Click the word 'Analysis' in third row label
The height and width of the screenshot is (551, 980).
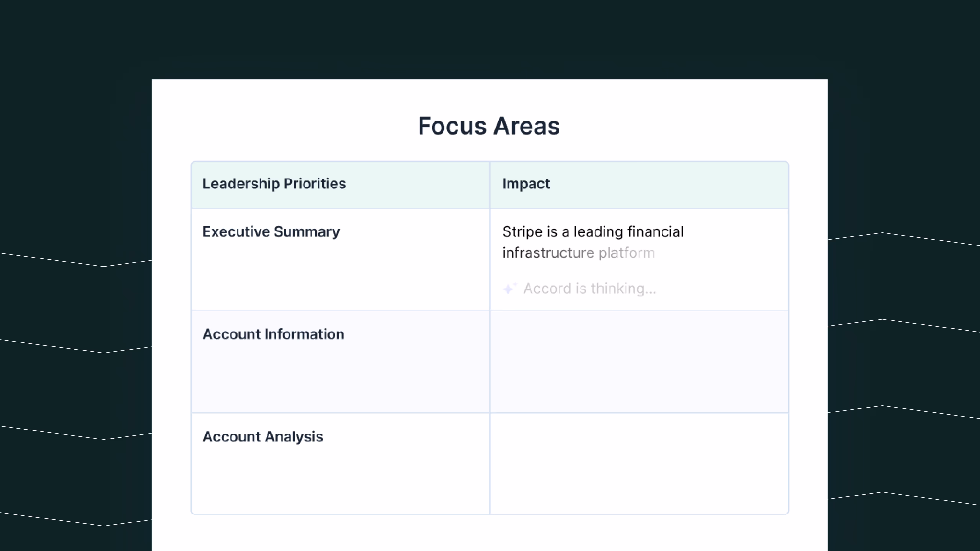point(294,437)
